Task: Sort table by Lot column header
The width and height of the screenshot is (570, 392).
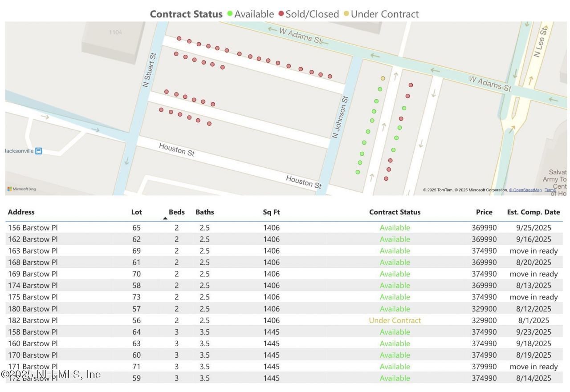Action: [x=136, y=212]
